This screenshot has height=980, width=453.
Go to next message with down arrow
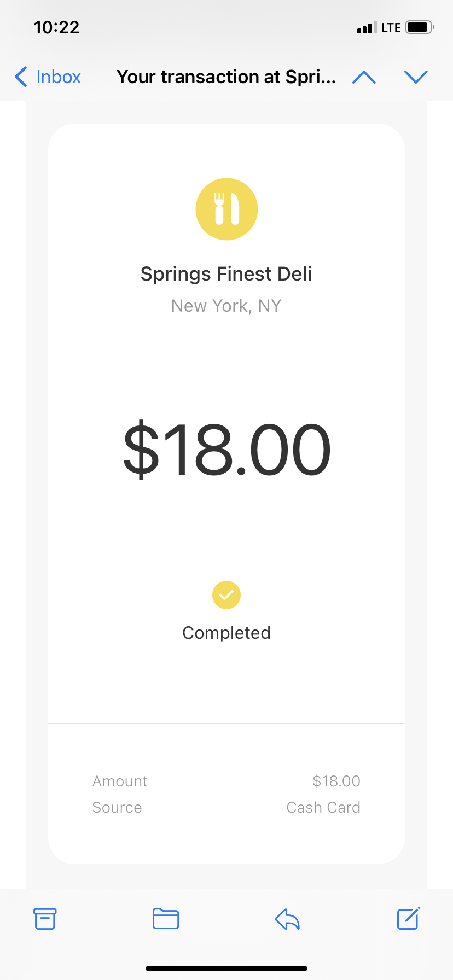tap(416, 77)
